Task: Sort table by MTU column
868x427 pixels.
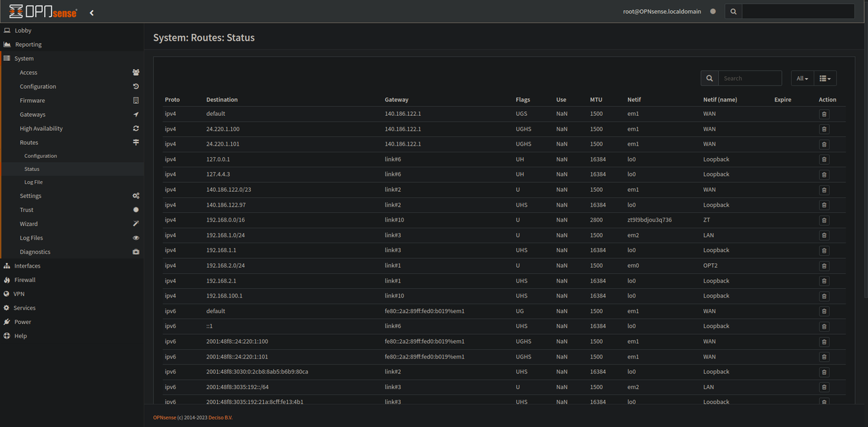Action: (x=596, y=100)
